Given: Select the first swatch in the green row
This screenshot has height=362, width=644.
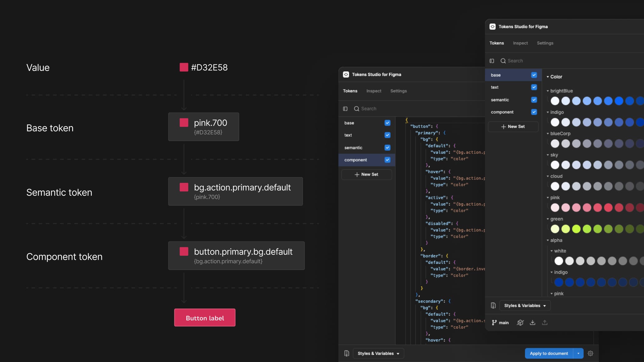Looking at the screenshot, I should click(555, 229).
